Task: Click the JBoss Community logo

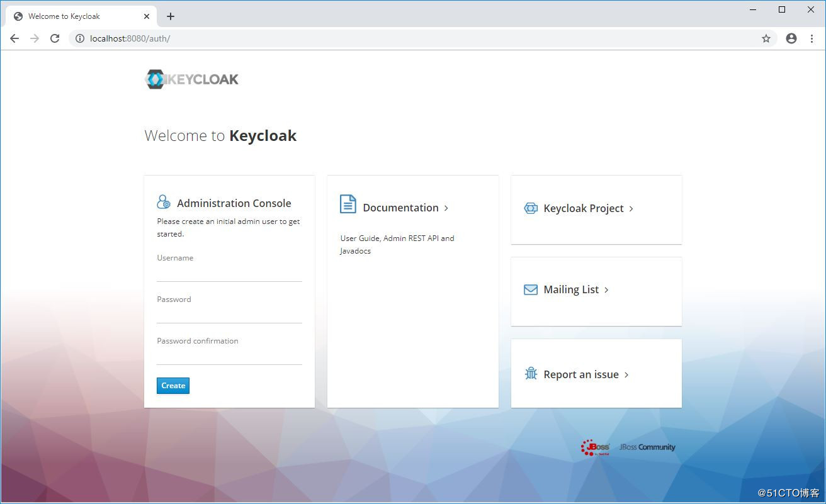Action: tap(647, 447)
